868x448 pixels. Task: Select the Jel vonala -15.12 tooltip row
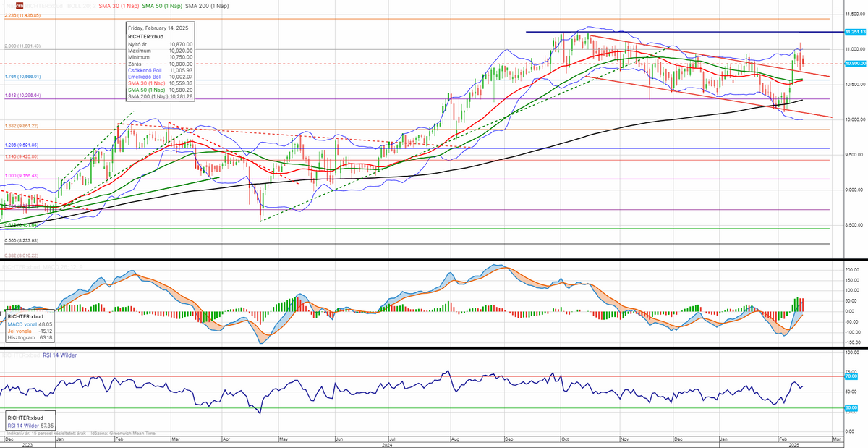pos(30,331)
